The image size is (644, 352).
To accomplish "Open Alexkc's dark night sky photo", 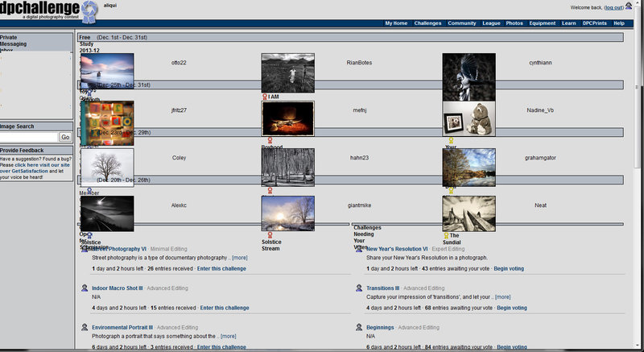I will tap(107, 213).
